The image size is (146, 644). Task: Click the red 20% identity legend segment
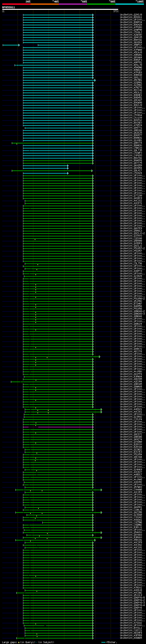tap(16, 4)
